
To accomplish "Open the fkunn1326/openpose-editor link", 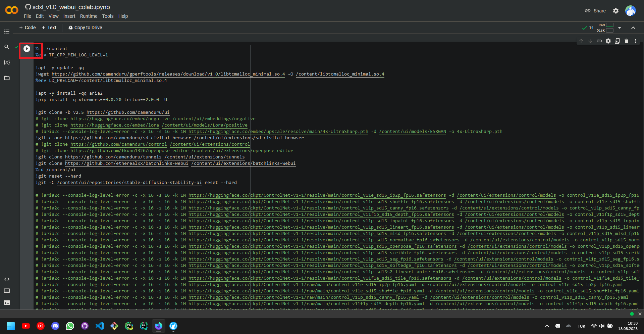I will tap(129, 151).
